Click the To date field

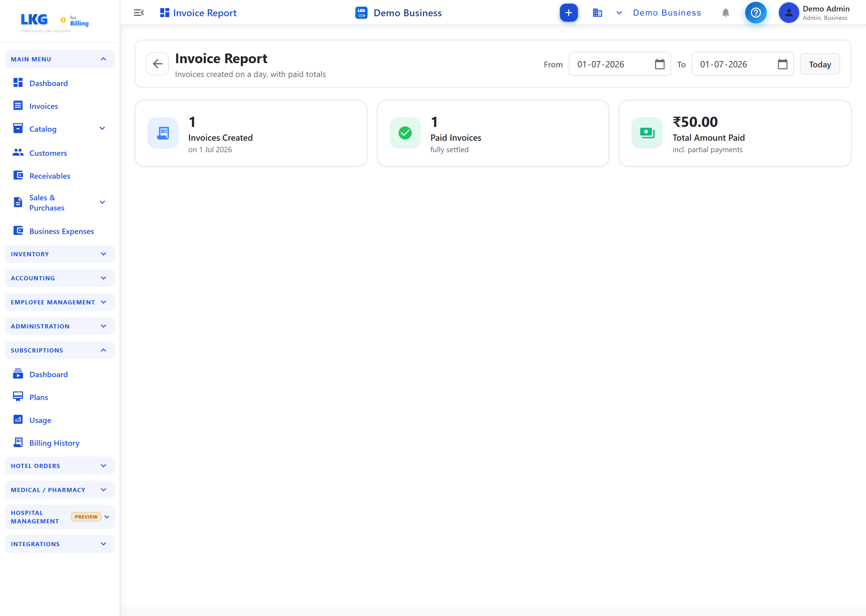742,64
